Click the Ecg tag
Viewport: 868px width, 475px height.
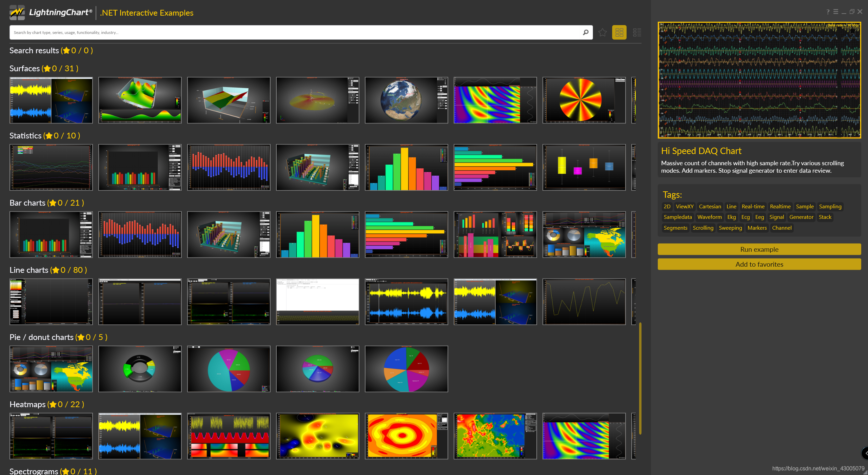[745, 217]
